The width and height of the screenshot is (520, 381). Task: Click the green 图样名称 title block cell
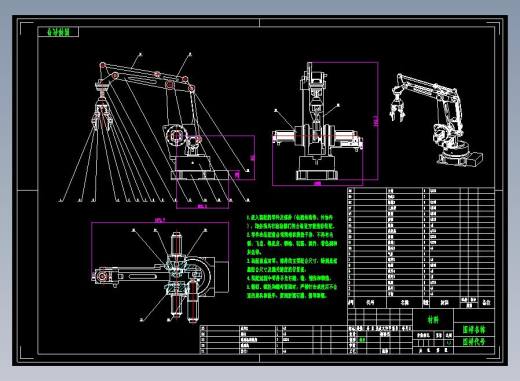coord(474,330)
